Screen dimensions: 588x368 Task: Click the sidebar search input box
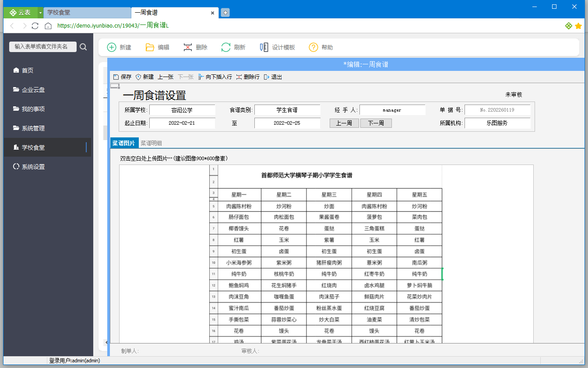tap(43, 47)
